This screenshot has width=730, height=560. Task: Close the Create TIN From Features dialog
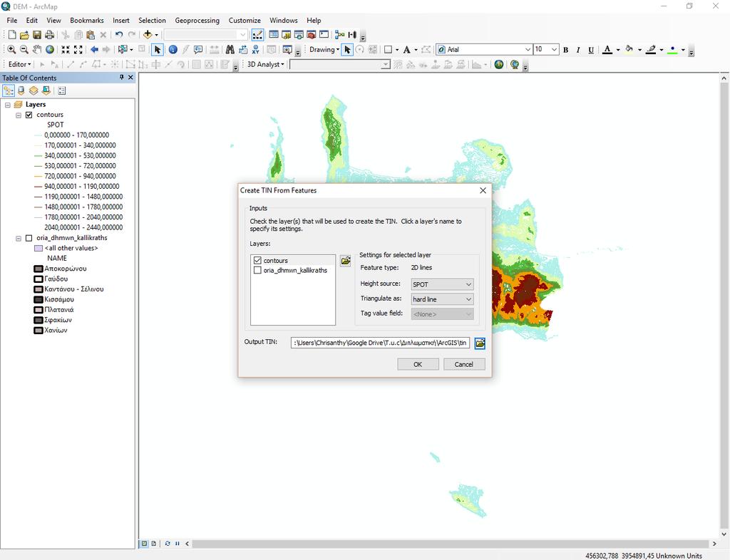[483, 190]
